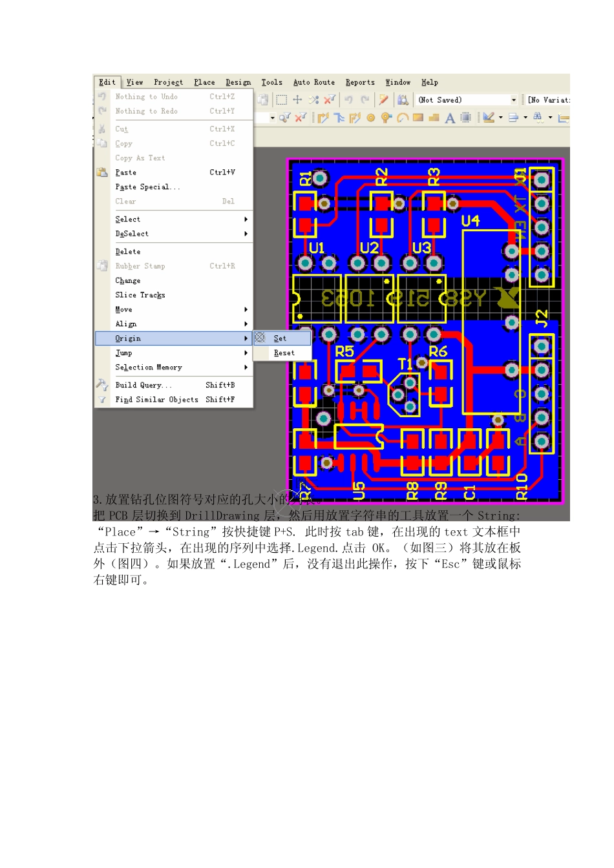The image size is (614, 868).
Task: Click the Paste clipboard icon in the Edit menu
Action: click(102, 172)
